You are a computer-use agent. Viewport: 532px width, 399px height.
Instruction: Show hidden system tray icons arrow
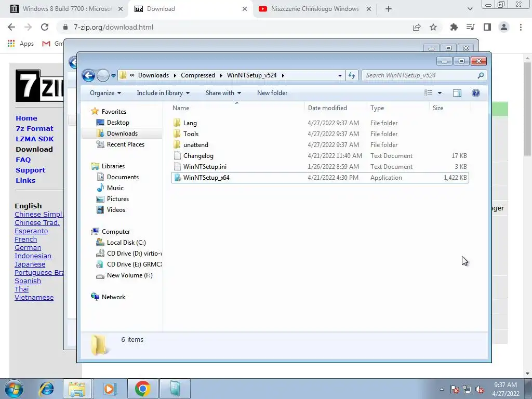442,389
